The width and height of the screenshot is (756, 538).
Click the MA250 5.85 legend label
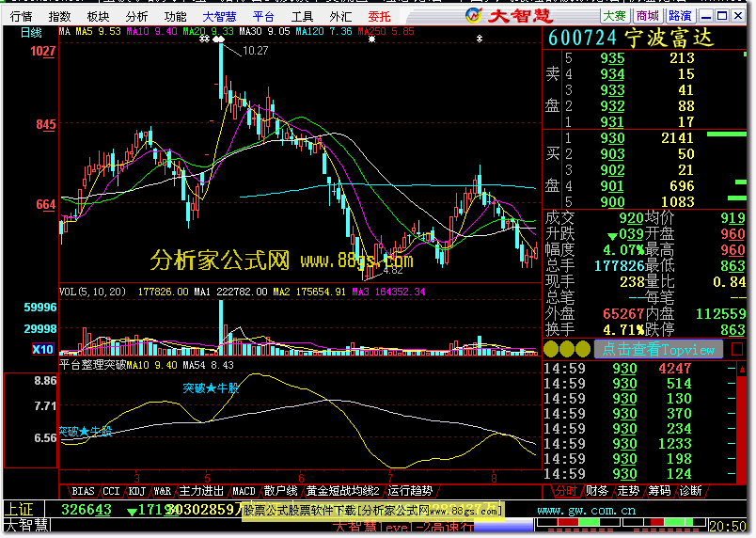tap(386, 31)
